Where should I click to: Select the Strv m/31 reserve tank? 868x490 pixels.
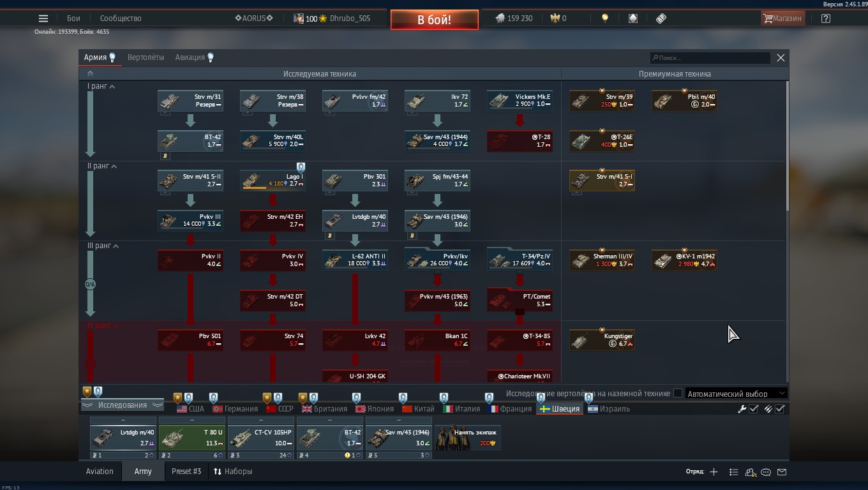(190, 101)
